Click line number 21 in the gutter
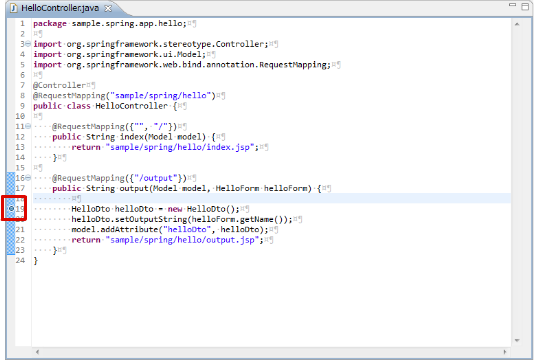The image size is (534, 360). [20, 230]
